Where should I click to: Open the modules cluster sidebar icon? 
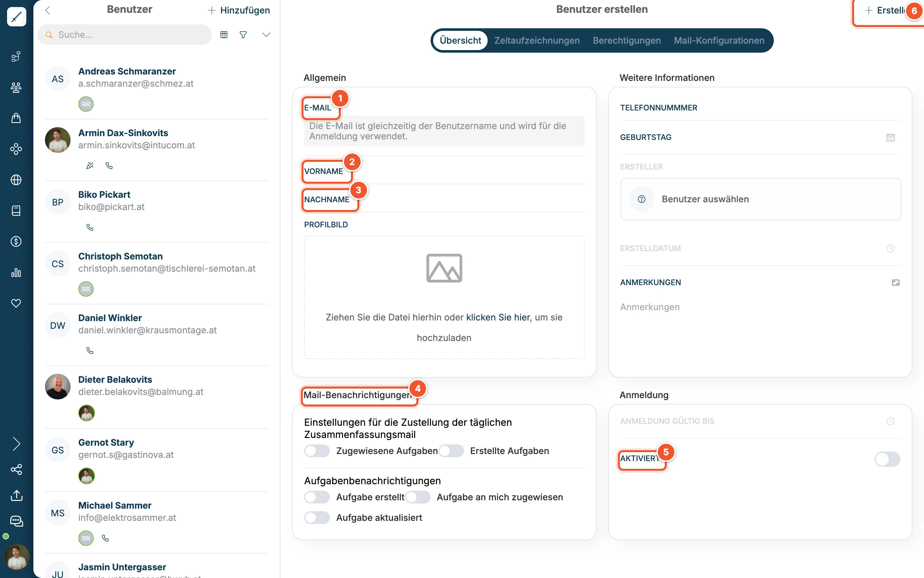tap(16, 149)
